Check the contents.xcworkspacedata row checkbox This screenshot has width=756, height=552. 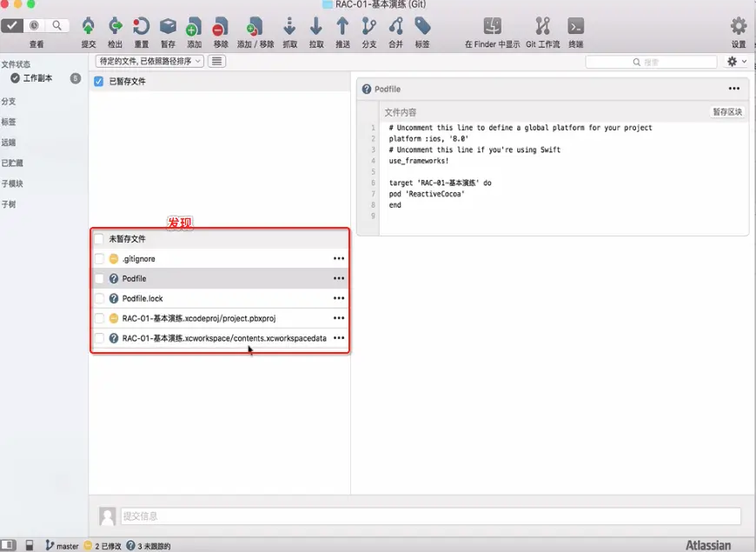[99, 338]
